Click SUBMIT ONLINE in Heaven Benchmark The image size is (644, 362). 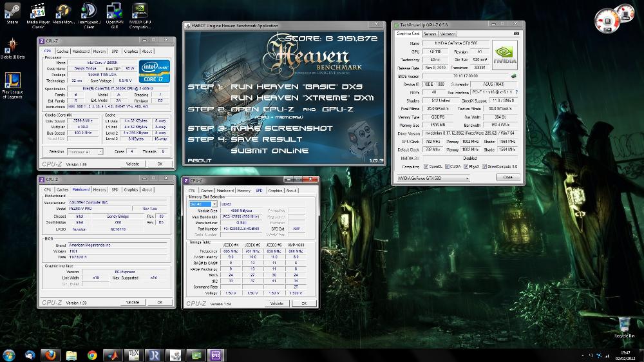(269, 151)
